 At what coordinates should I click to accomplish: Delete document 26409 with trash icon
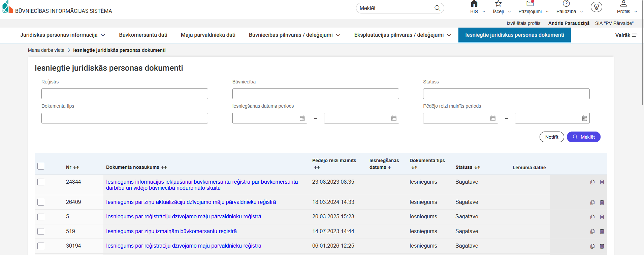coord(602,203)
